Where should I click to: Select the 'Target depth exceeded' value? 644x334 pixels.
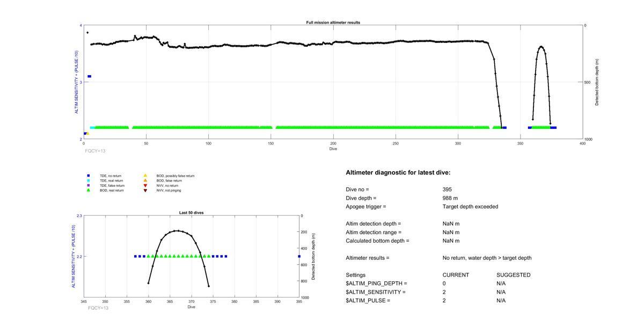[470, 207]
